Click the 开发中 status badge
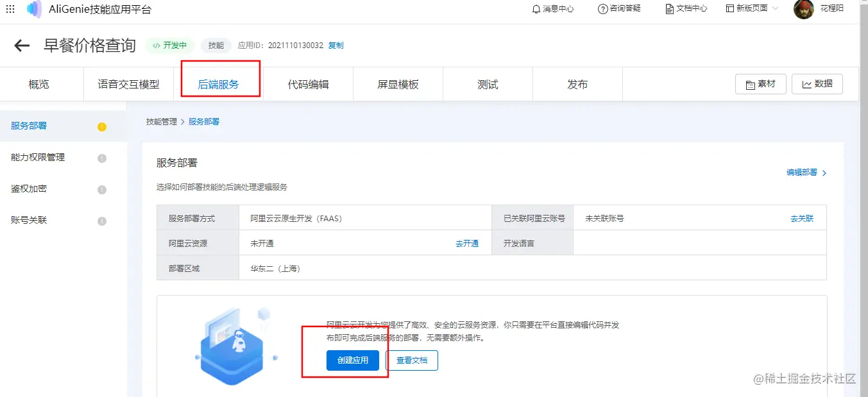Viewport: 868px width, 397px height. [170, 46]
